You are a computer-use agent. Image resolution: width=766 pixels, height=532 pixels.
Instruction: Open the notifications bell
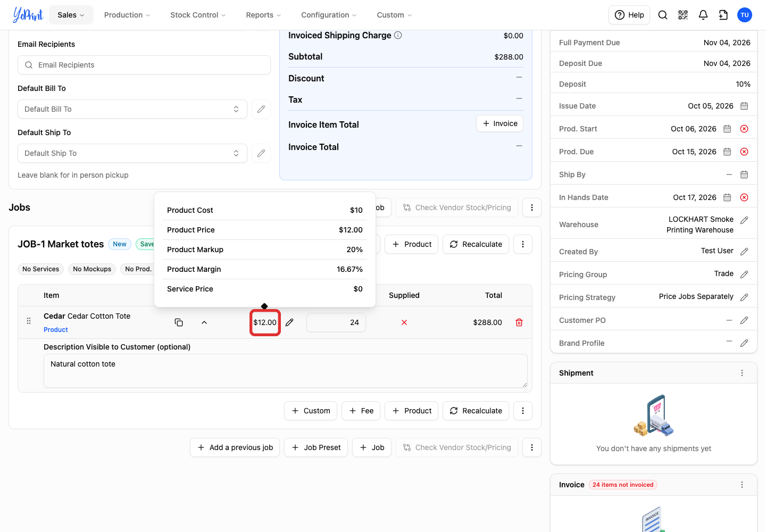tap(703, 15)
